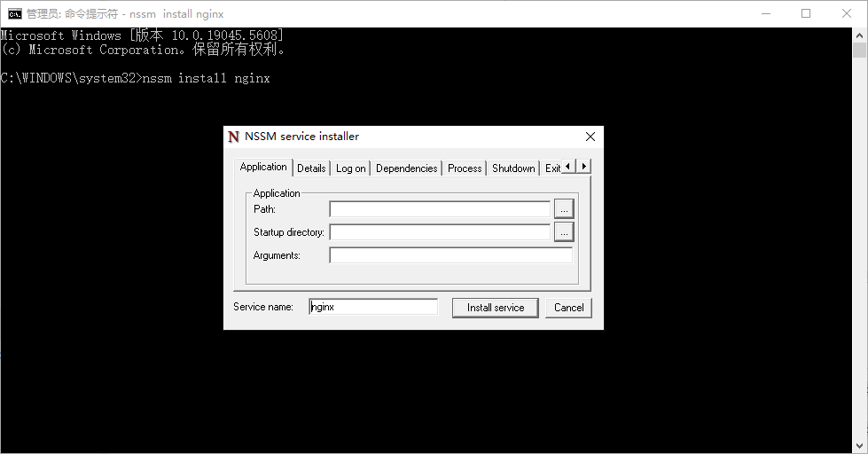
Task: Close the command prompt window
Action: [x=847, y=14]
